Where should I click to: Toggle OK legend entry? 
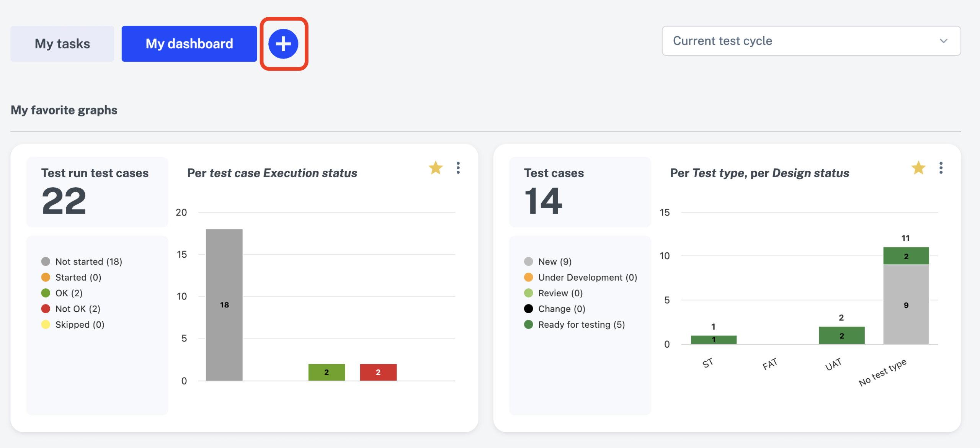coord(69,293)
